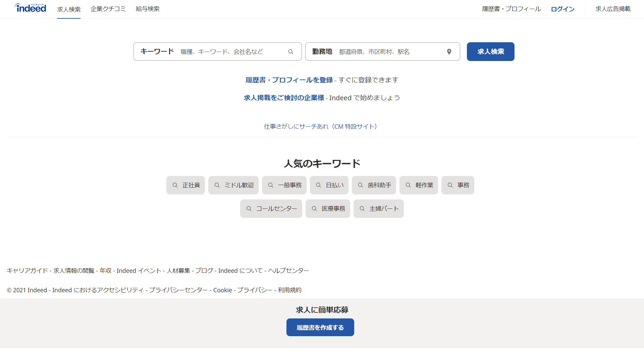
Task: Click the search icon on 歯科助手 chip
Action: pos(361,185)
